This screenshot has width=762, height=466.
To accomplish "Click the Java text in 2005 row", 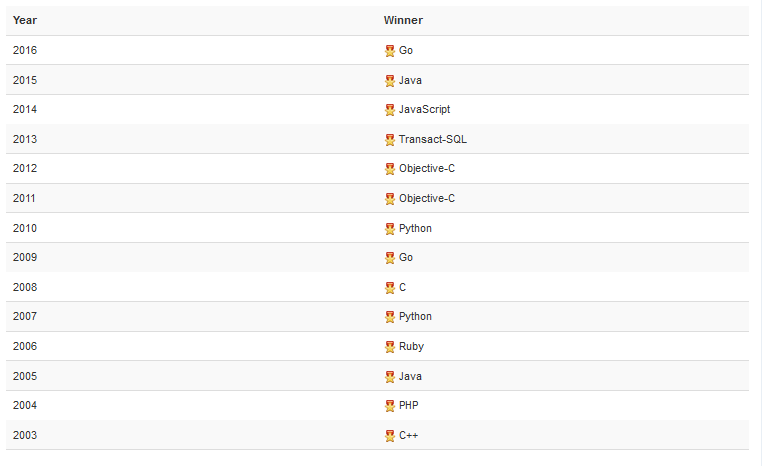I will [410, 376].
